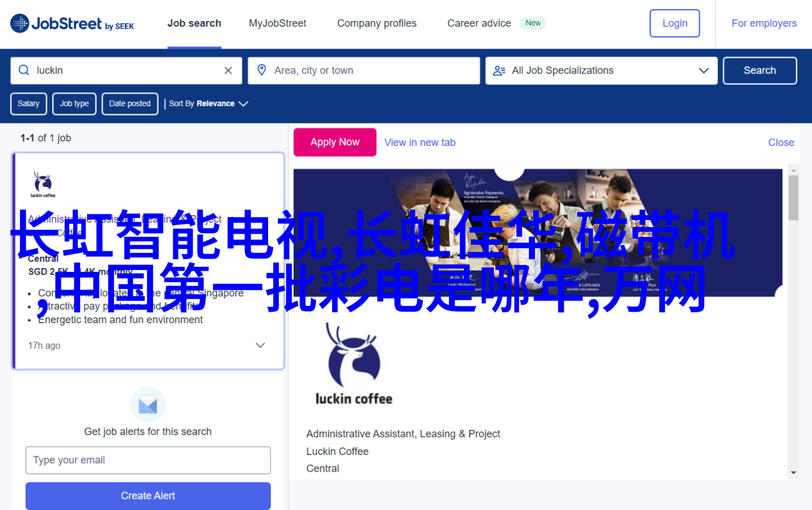The height and width of the screenshot is (510, 812).
Task: Focus the job keyword field containing luckin
Action: pos(126,70)
